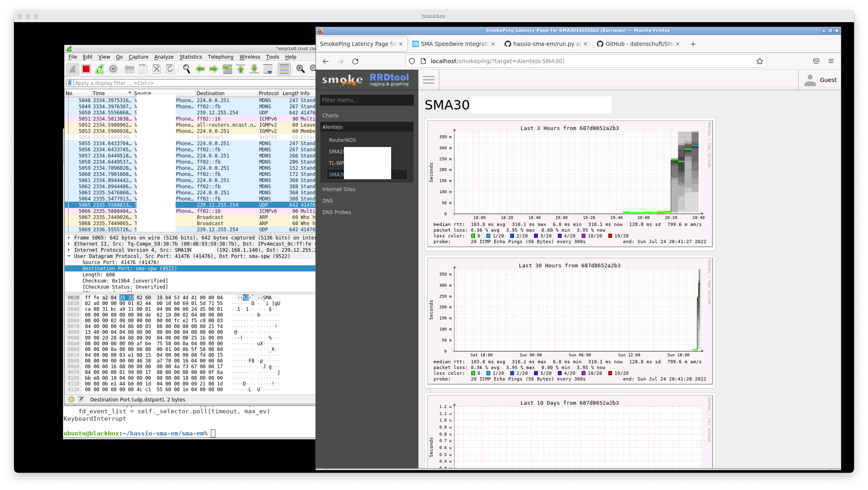Open a new Firefox tab with plus button

pos(693,44)
